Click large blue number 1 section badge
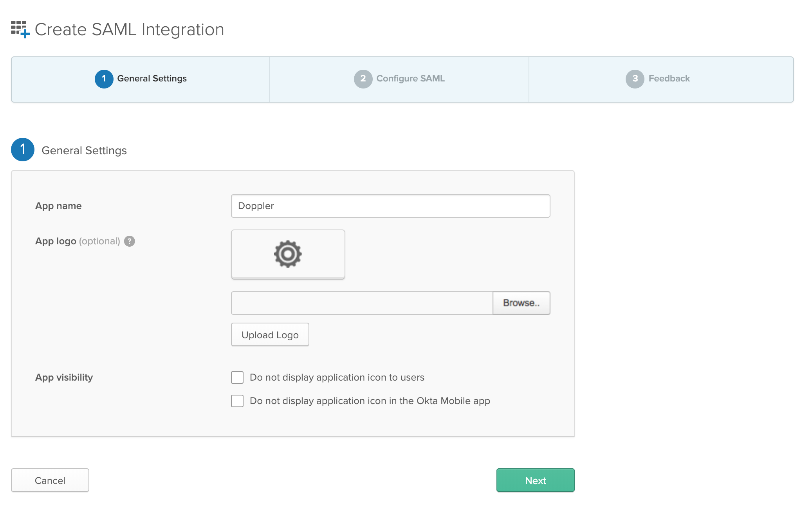 [x=23, y=150]
